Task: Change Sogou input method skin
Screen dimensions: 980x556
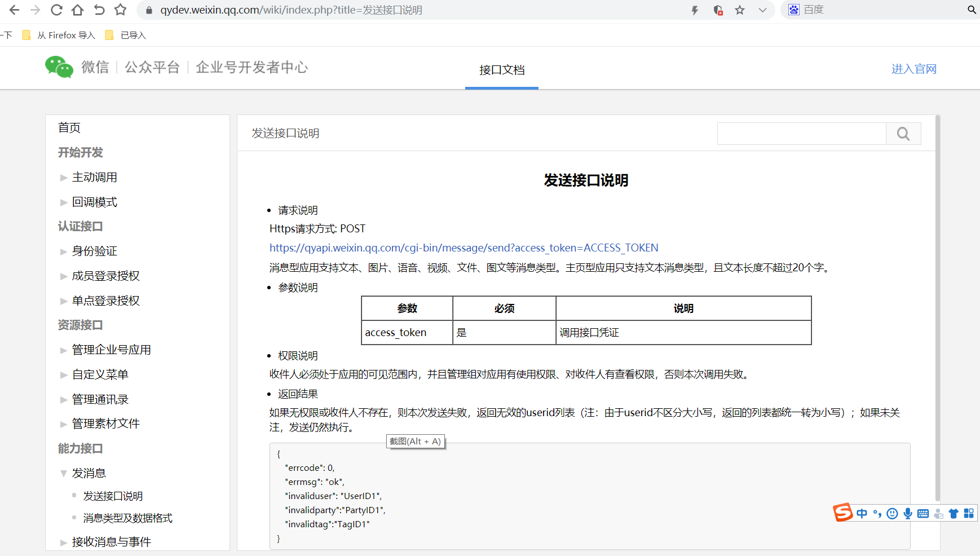Action: click(953, 514)
